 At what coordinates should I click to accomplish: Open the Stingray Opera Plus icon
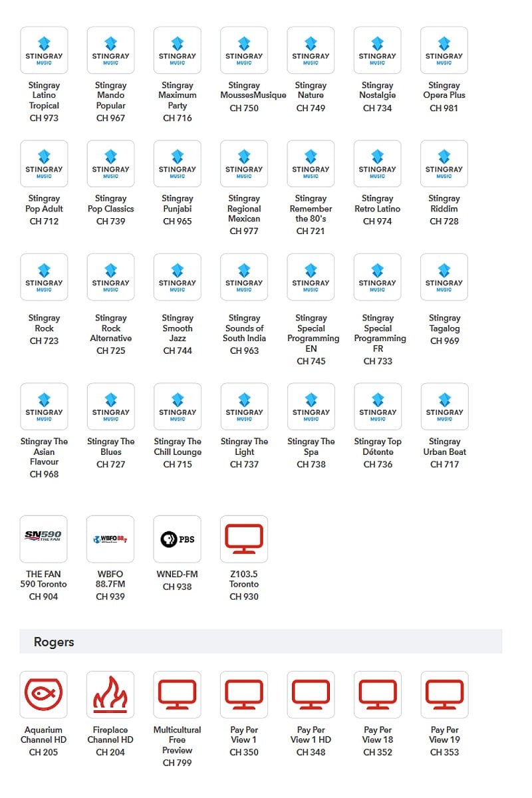point(444,50)
